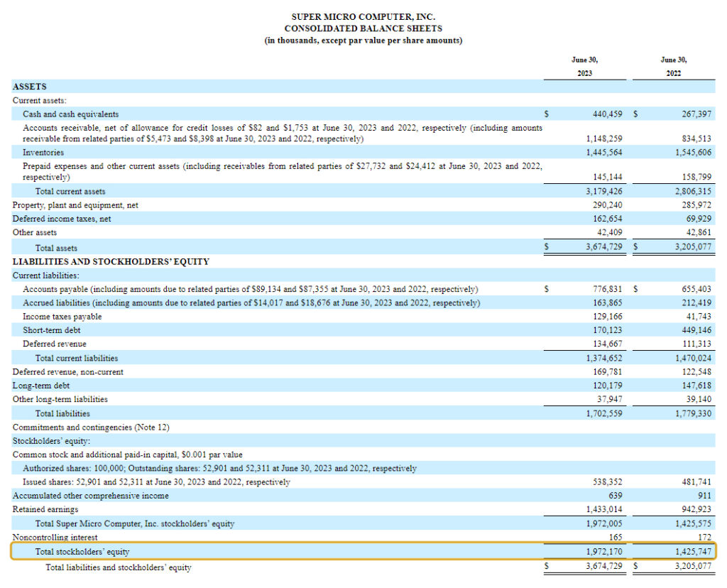Click the 1,545,606 inventories value
The image size is (727, 588).
[693, 153]
